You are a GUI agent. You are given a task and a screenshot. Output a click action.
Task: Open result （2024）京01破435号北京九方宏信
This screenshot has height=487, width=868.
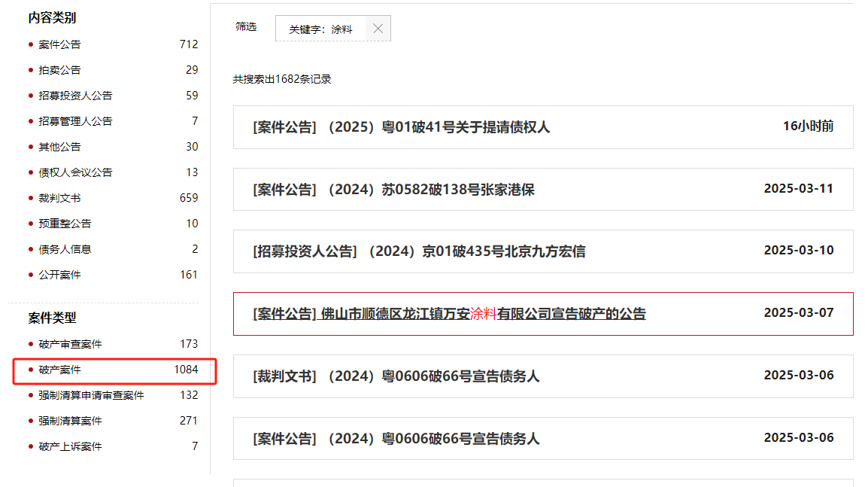point(419,251)
